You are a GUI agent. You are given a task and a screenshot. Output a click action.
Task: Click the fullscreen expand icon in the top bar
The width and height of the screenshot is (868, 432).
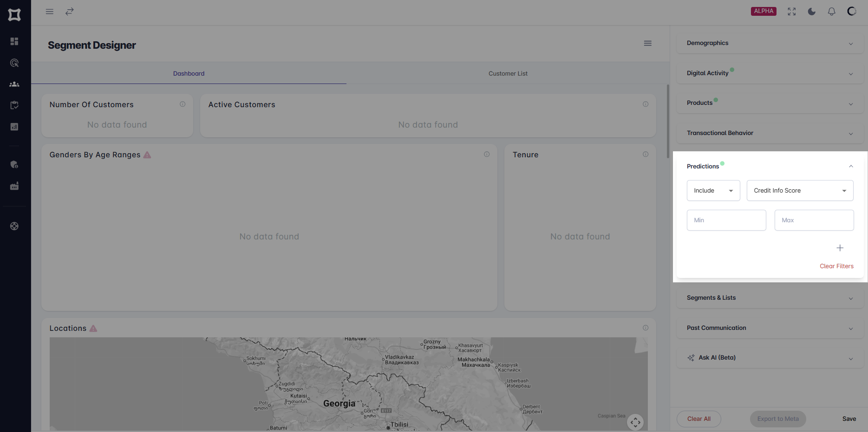791,11
